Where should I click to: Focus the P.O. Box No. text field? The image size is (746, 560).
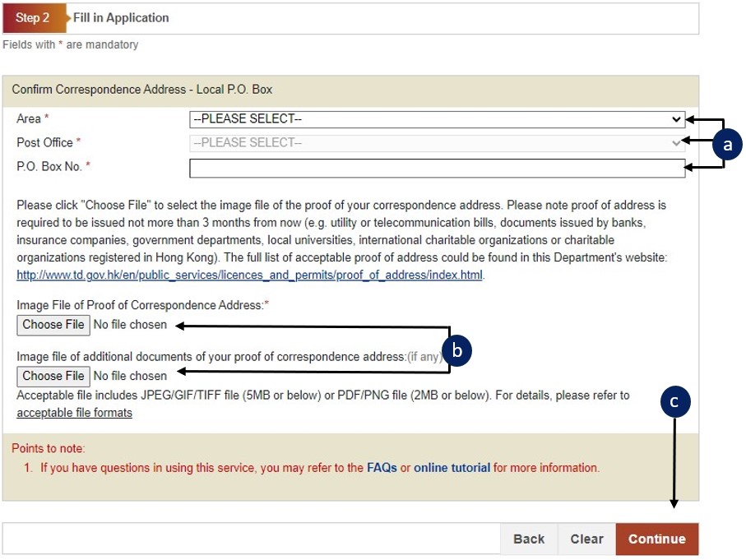[x=437, y=168]
